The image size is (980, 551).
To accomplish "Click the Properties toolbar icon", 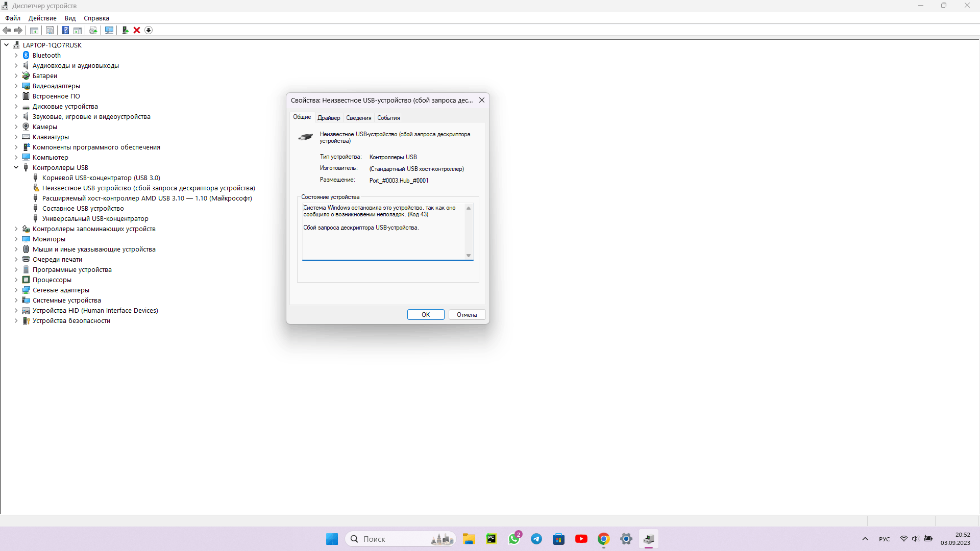I will click(50, 30).
